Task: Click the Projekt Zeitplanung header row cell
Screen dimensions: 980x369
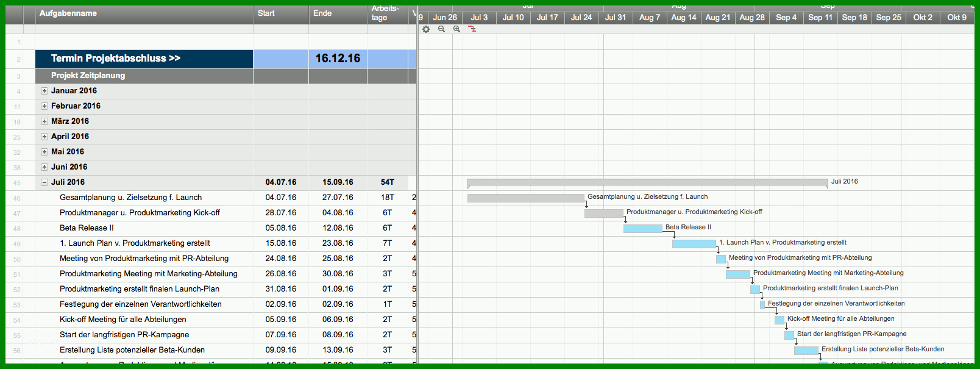Action: point(144,76)
